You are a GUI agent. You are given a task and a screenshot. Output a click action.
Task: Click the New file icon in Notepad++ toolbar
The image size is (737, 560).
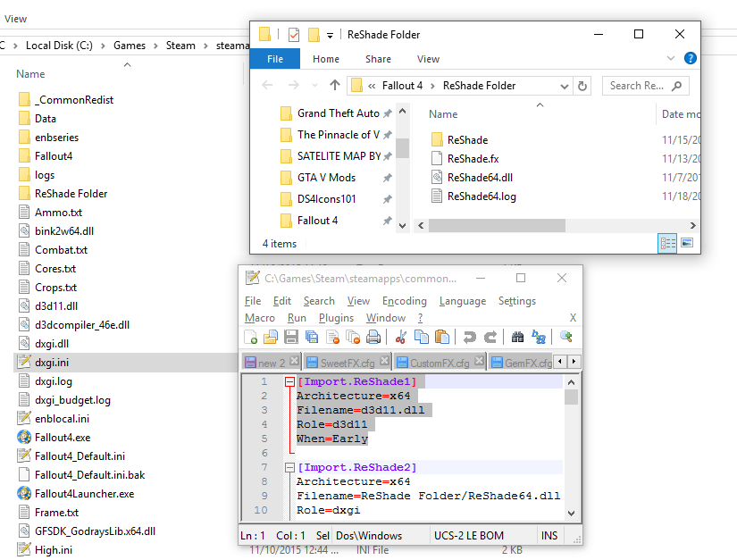[x=251, y=337]
